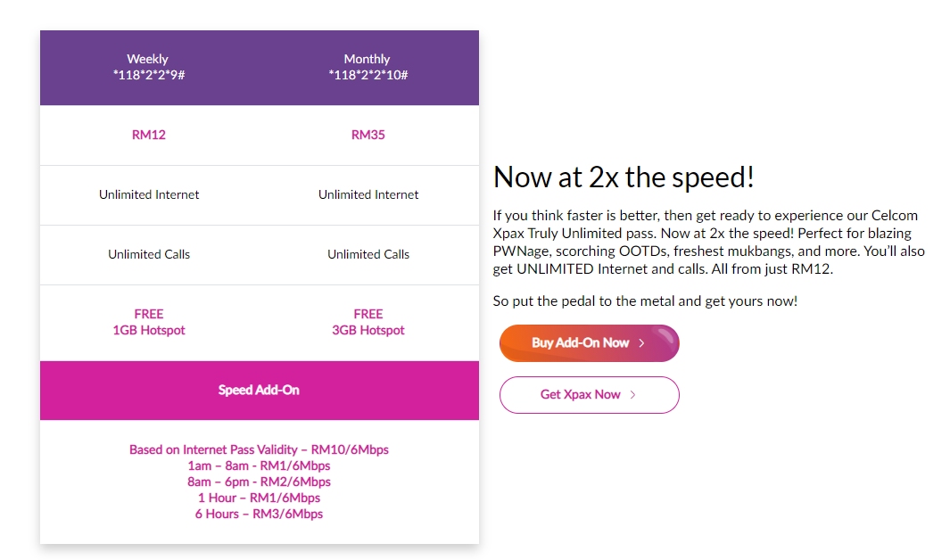
Task: Select the Weekly plan column header
Action: [x=148, y=68]
